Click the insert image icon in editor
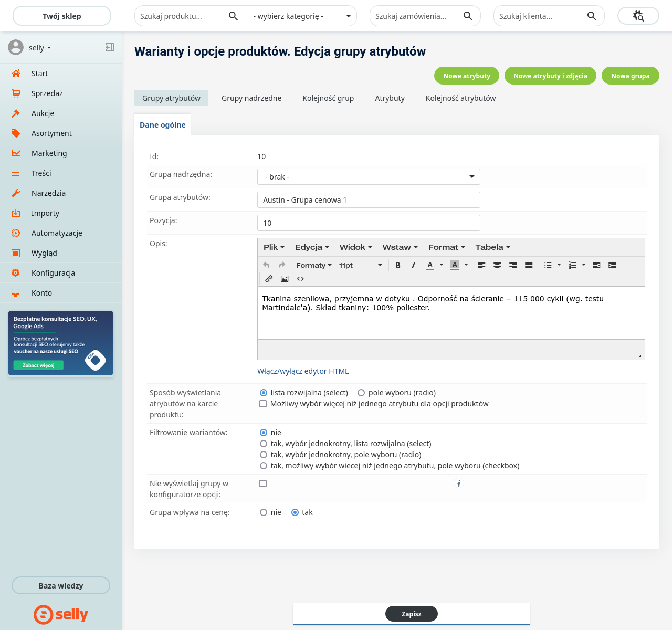Image resolution: width=672 pixels, height=630 pixels. pyautogui.click(x=285, y=279)
